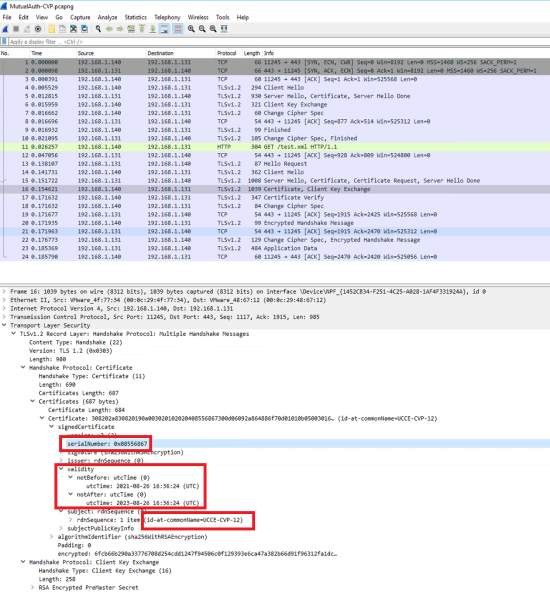Expand Transmission Control Protocol row
Screen dimensions: 550x600
(4, 317)
